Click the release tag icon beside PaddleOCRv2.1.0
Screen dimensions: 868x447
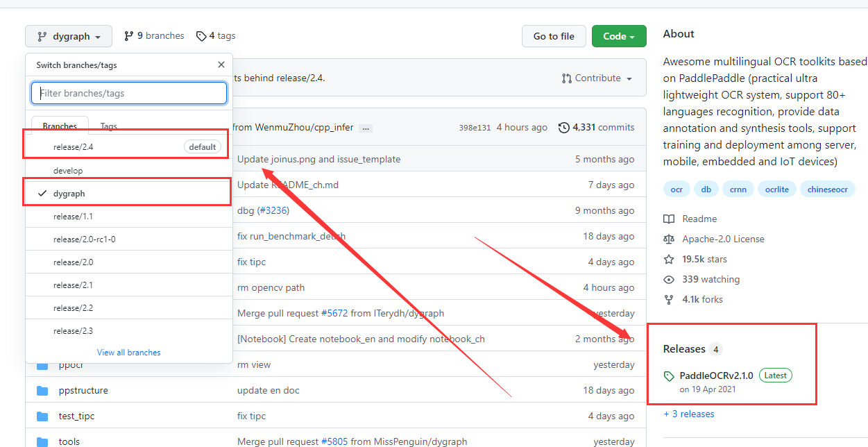click(x=669, y=376)
